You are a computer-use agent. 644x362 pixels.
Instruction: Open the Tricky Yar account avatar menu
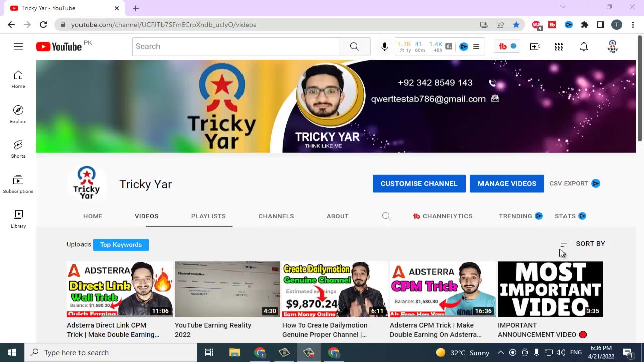click(x=612, y=47)
